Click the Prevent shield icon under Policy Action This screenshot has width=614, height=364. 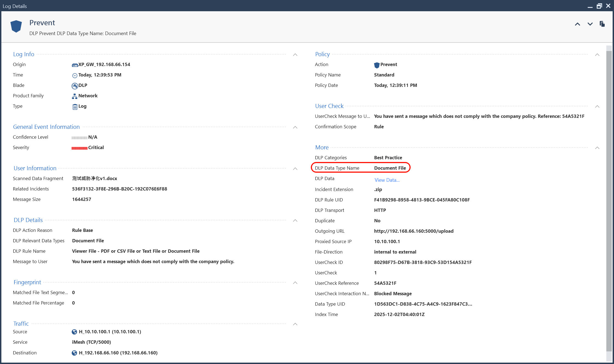pos(377,65)
